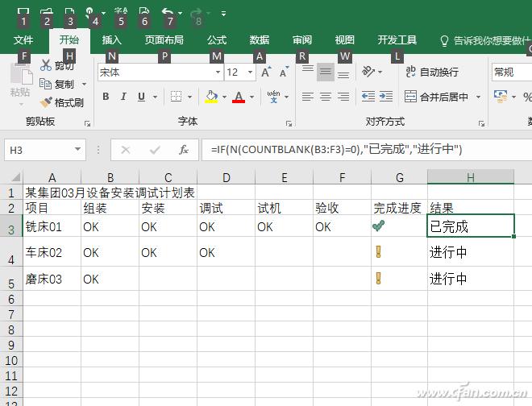This screenshot has height=406, width=532.
Task: Click the Cut scissors icon
Action: [45, 64]
